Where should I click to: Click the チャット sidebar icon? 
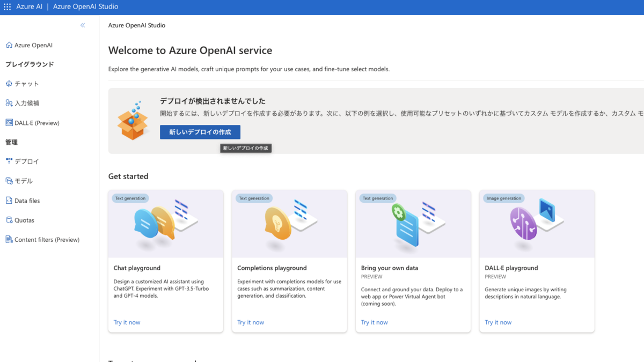tap(9, 84)
